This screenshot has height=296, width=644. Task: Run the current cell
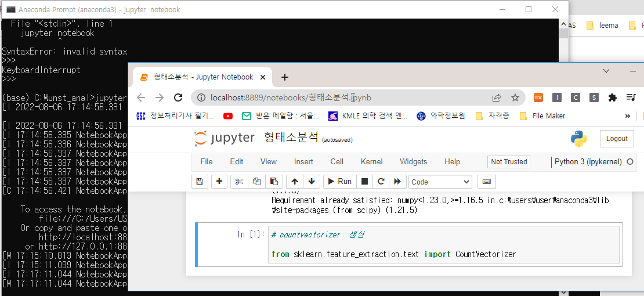(x=339, y=181)
